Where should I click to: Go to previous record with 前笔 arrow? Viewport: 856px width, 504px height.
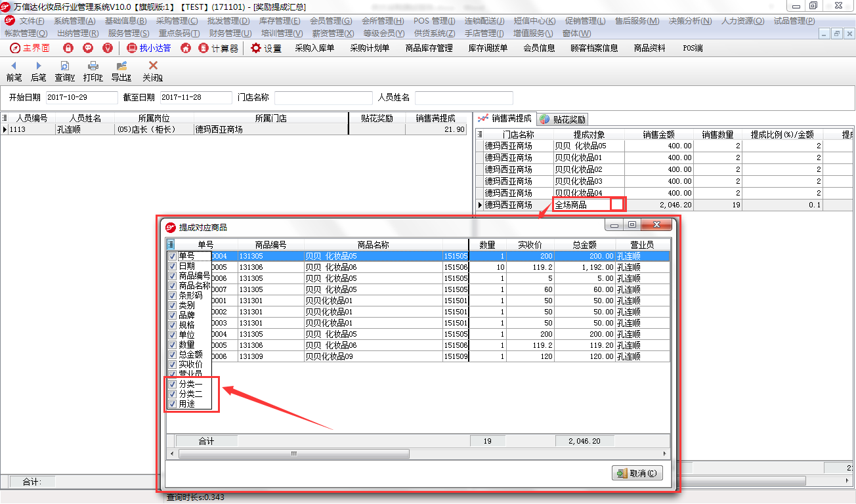(x=14, y=72)
